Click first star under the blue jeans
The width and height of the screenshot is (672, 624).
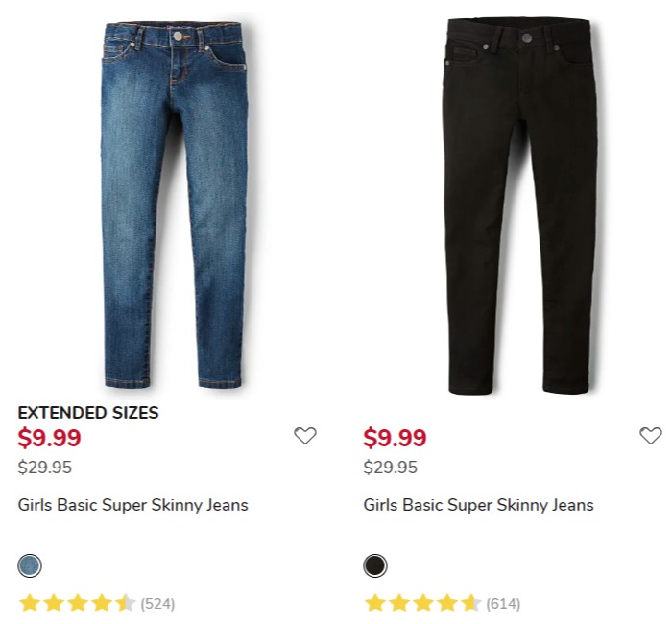coord(30,603)
